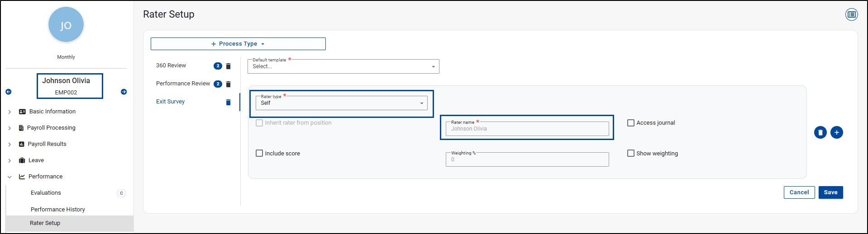The image size is (868, 234).
Task: Open the list view icon top right
Action: click(851, 14)
